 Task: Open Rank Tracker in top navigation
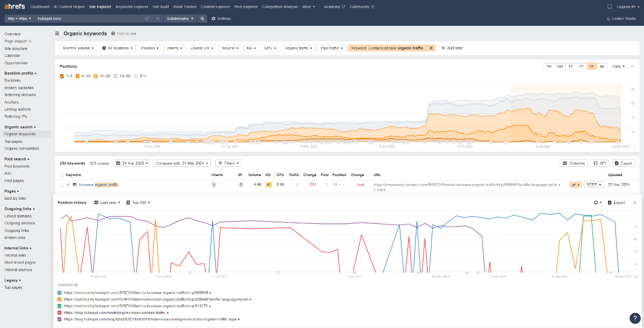[185, 6]
